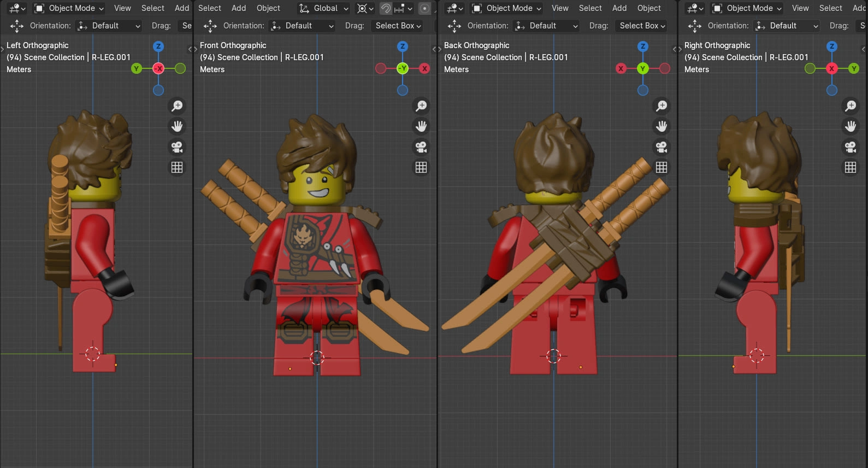The height and width of the screenshot is (468, 868).
Task: Click the unlabeled red axis dot in Back Orthographic gizmo
Action: (x=665, y=68)
